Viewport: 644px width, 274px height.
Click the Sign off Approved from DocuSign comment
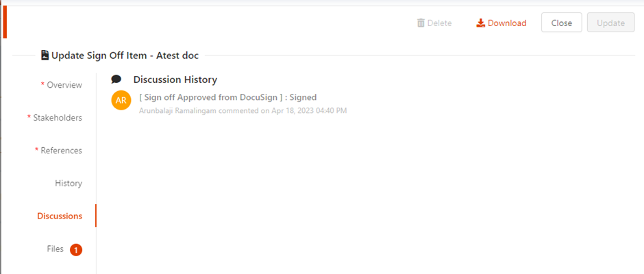pyautogui.click(x=228, y=97)
